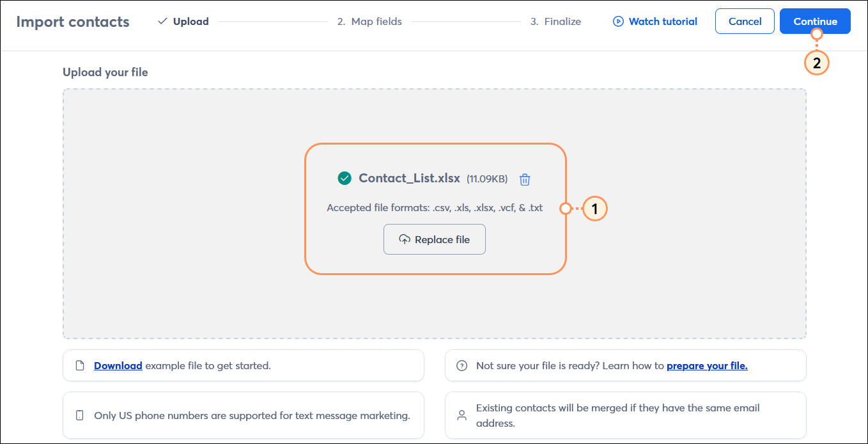The height and width of the screenshot is (444, 868).
Task: Click the prepare your file link
Action: click(x=707, y=365)
